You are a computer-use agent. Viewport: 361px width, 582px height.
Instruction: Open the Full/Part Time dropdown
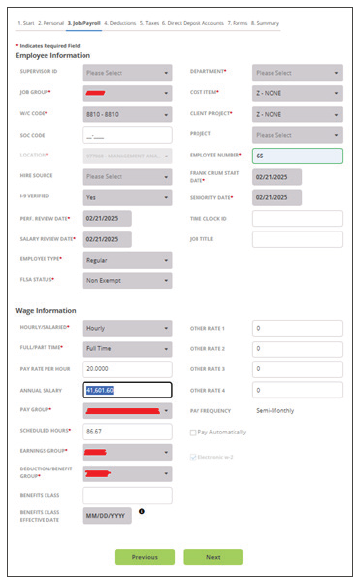127,349
